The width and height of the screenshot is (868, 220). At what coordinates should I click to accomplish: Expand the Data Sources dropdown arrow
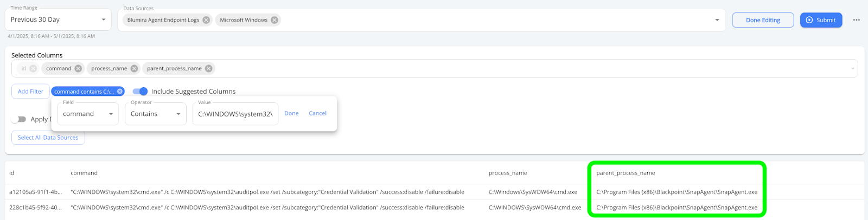click(x=717, y=20)
